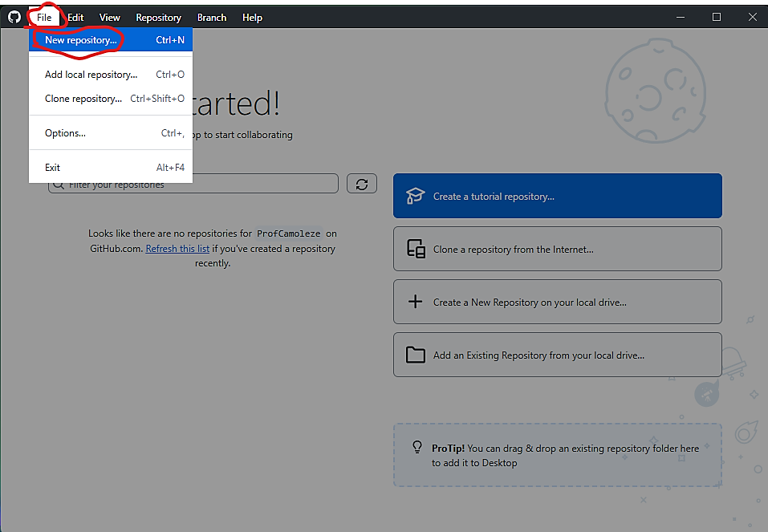Screen dimensions: 768x532
Task: Choose Exit in the File menu
Action: (53, 168)
